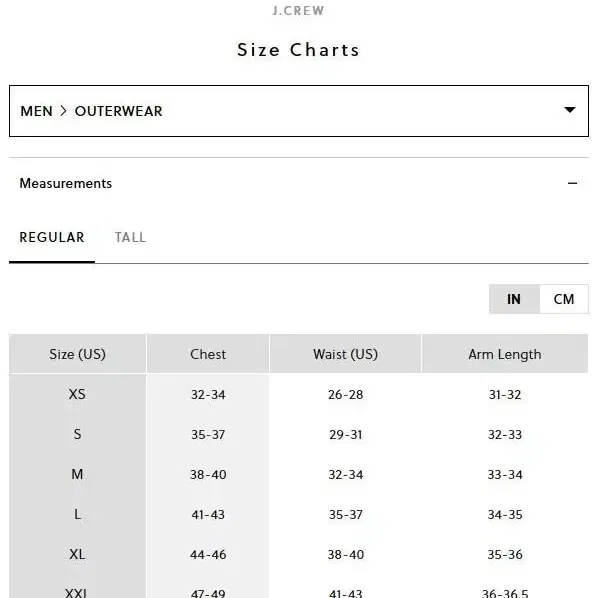Viewport: 598px width, 598px height.
Task: Select the REGULAR tab
Action: 52,237
